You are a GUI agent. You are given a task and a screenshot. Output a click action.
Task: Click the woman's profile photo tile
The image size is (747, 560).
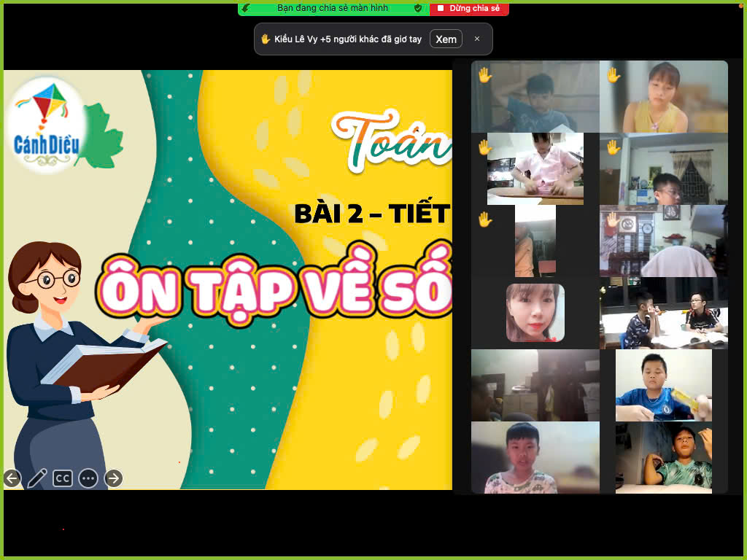tap(535, 313)
